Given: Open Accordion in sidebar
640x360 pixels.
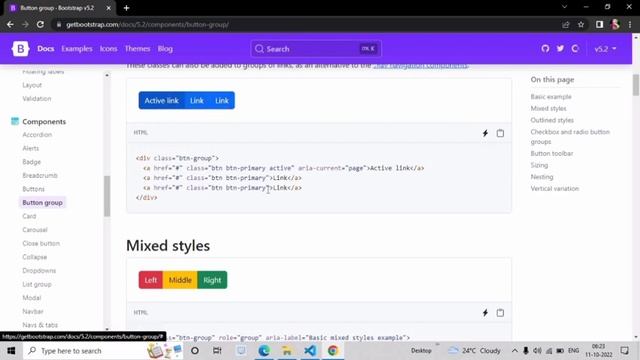Looking at the screenshot, I should [37, 135].
